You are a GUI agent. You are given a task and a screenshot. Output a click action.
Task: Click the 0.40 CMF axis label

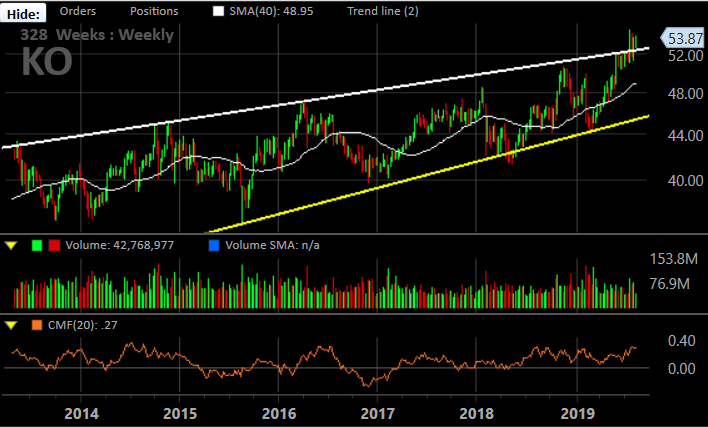coord(682,341)
